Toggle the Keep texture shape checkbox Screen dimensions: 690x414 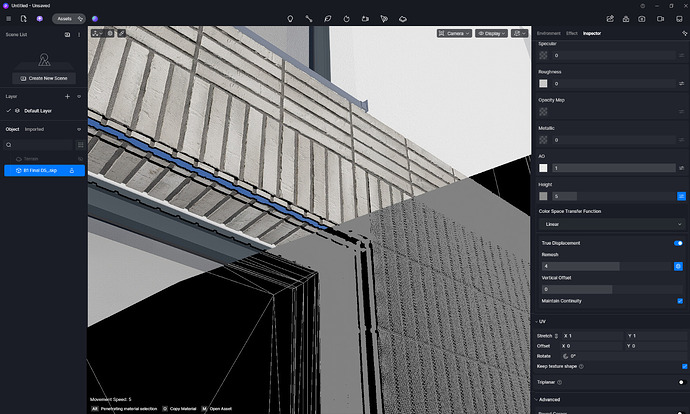point(684,366)
